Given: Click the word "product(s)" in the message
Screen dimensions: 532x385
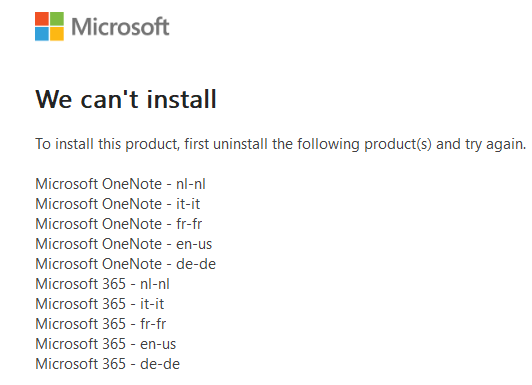Looking at the screenshot, I should click(398, 145).
